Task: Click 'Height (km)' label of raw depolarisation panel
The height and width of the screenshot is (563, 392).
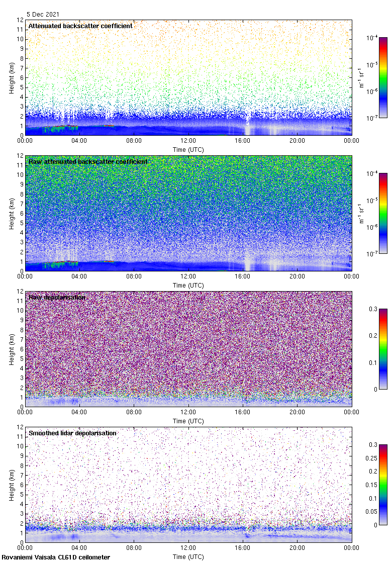Action: click(12, 350)
